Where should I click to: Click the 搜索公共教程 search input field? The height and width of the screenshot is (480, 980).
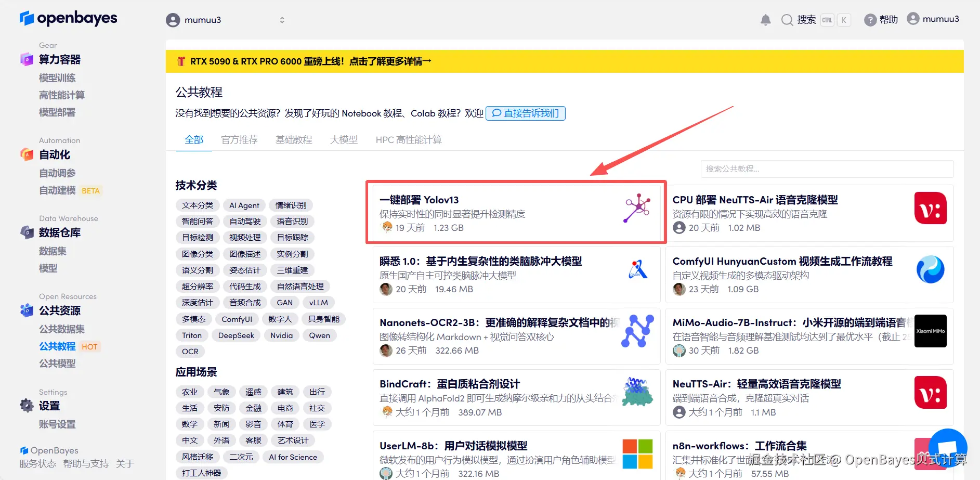click(827, 168)
